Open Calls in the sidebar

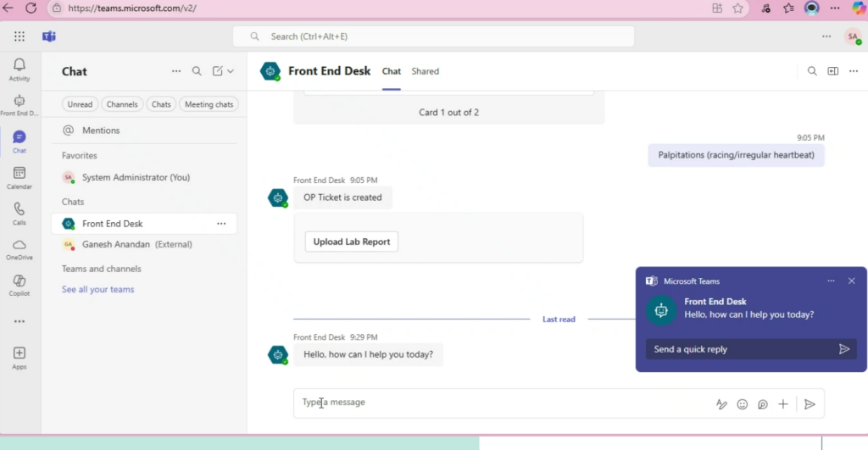pos(19,214)
